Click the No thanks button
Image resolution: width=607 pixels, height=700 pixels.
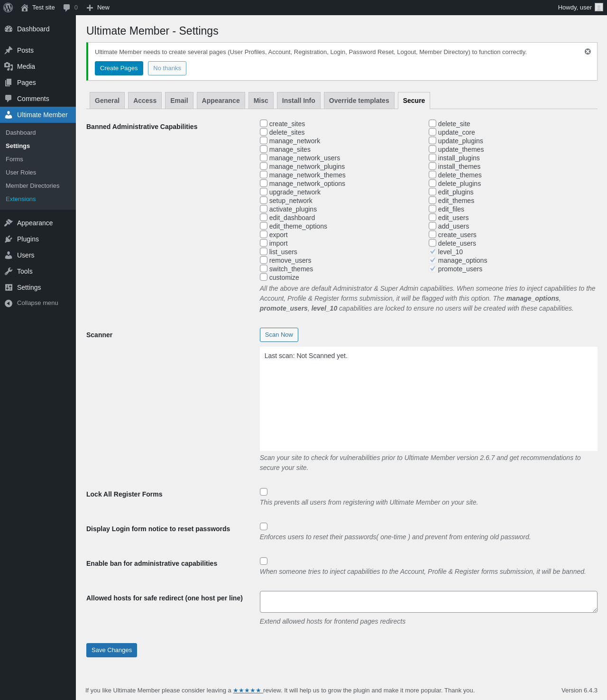[167, 68]
